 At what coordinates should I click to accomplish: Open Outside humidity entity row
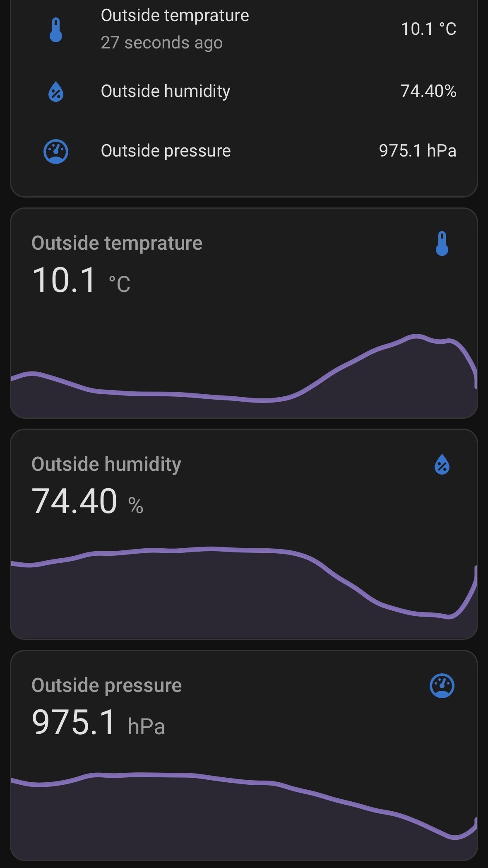[166, 91]
